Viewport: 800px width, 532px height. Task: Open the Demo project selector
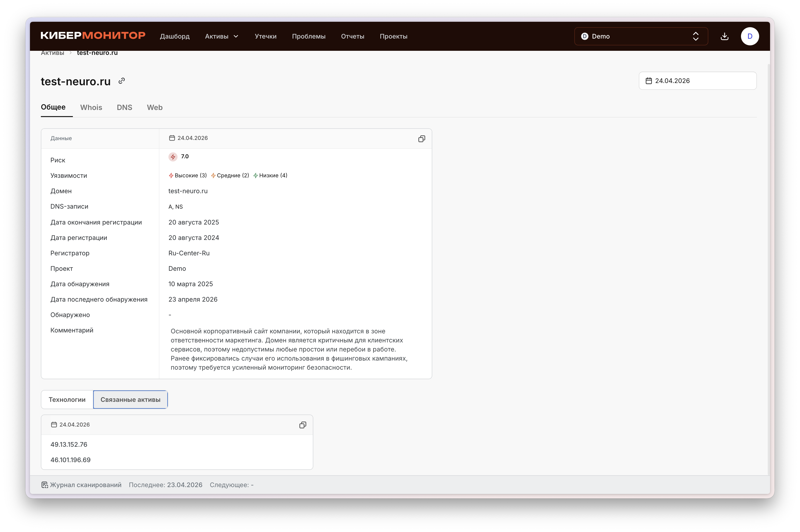(640, 36)
